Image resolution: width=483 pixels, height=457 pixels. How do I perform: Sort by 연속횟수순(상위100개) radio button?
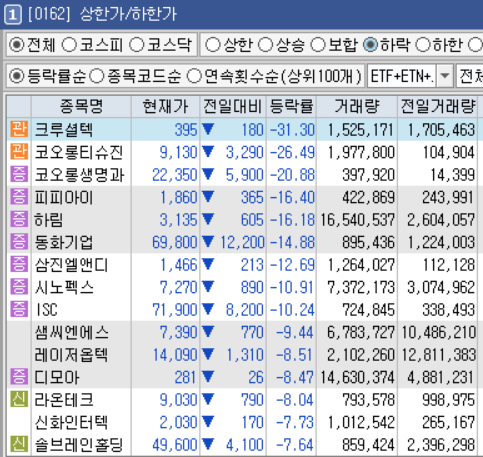point(194,76)
